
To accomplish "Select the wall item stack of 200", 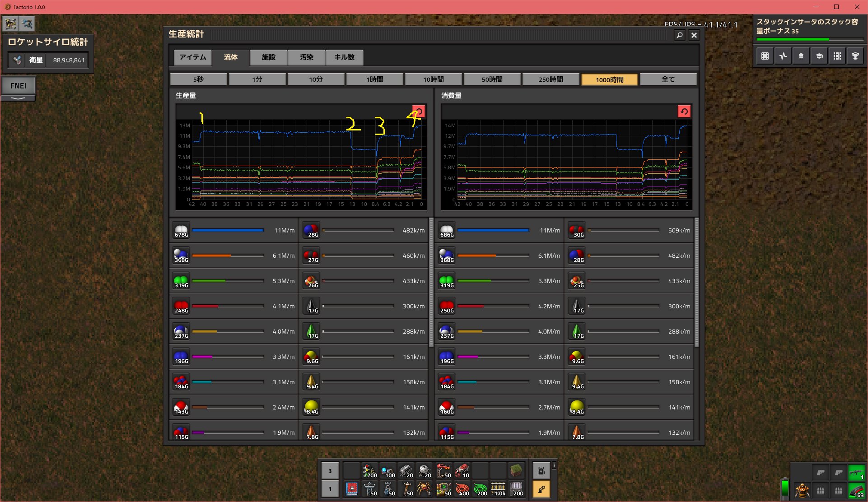I will tap(516, 489).
